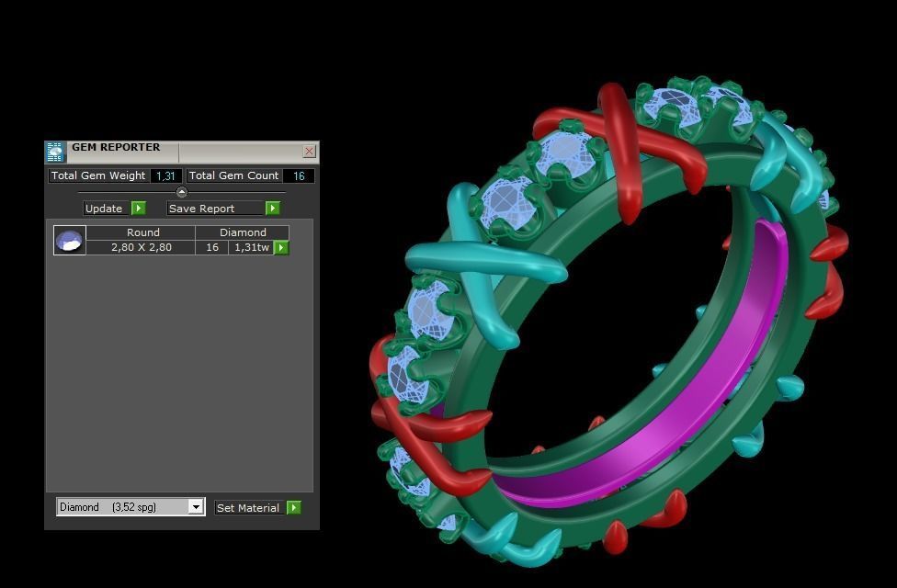
Task: Click the GEM REPORTER title bar text
Action: 116,147
